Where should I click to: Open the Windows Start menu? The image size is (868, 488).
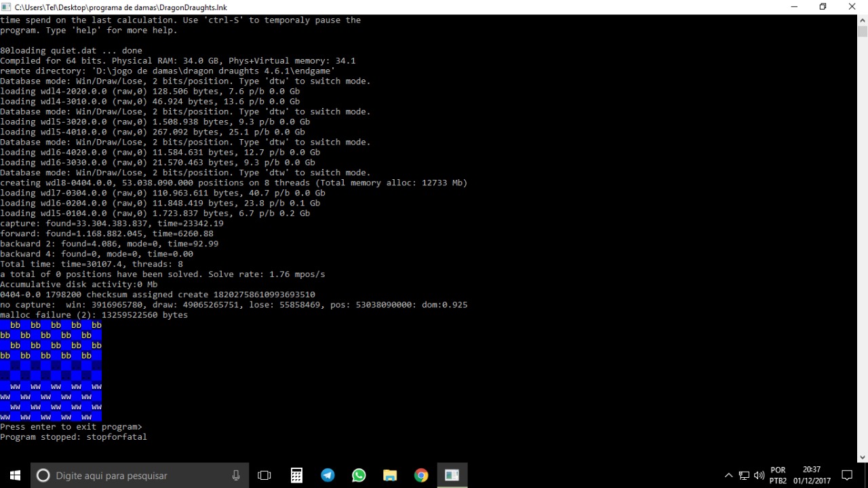[x=15, y=475]
